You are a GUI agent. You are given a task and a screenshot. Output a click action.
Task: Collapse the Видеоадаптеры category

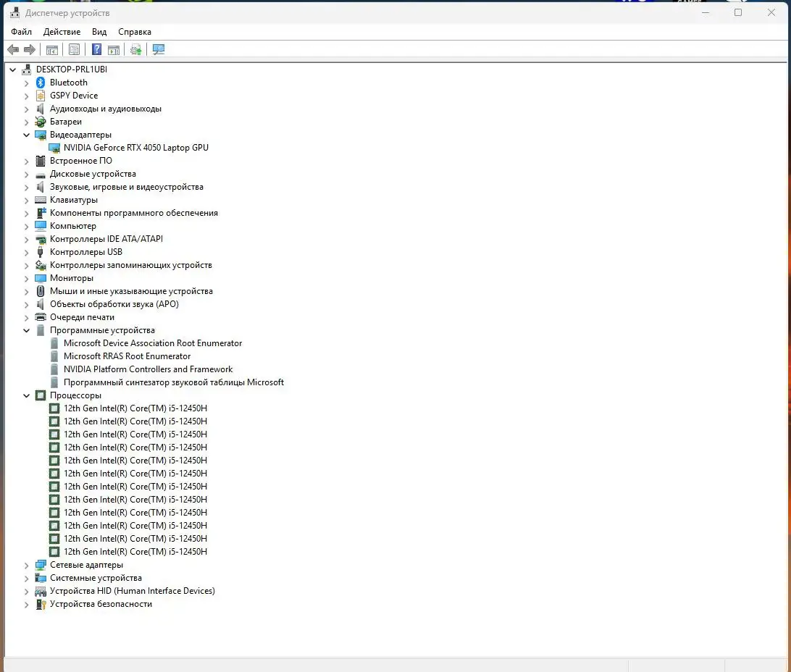[x=27, y=135]
